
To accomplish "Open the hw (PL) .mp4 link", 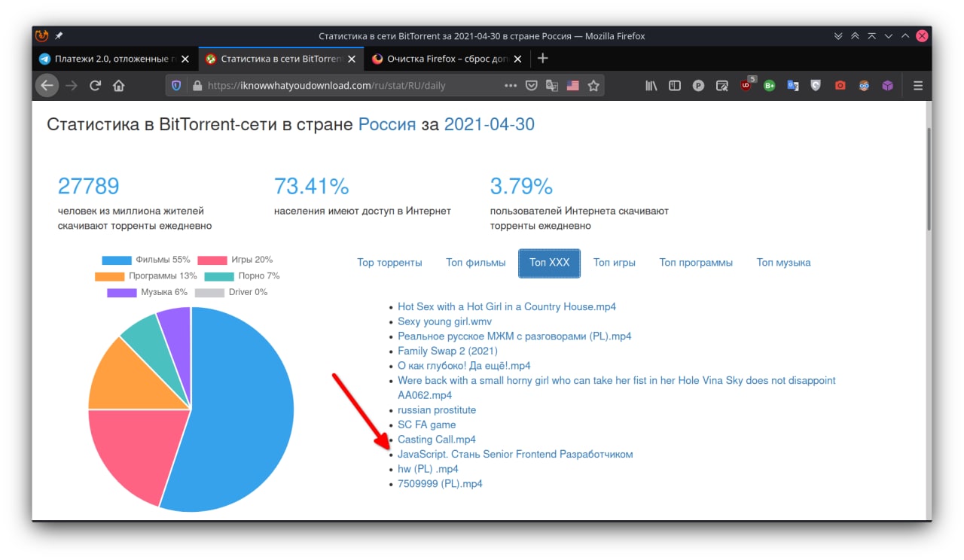I will click(428, 469).
